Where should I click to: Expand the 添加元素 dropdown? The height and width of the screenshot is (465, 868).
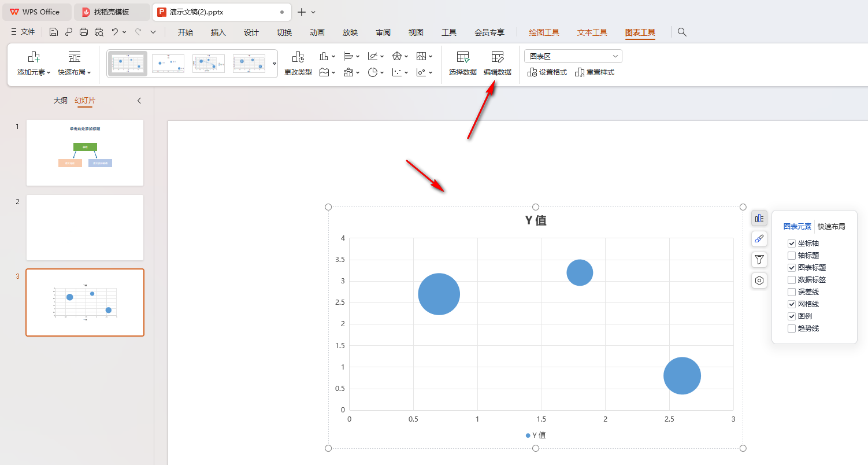pos(34,72)
